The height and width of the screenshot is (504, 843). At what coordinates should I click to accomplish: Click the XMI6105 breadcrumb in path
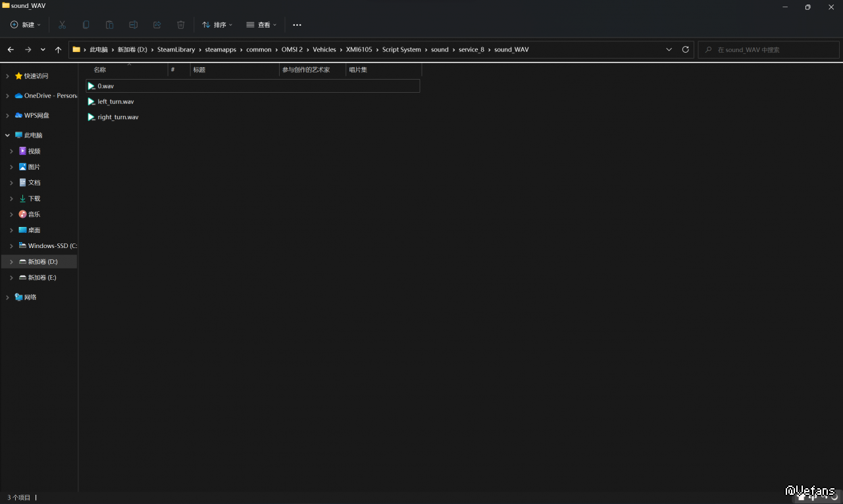[x=359, y=50]
